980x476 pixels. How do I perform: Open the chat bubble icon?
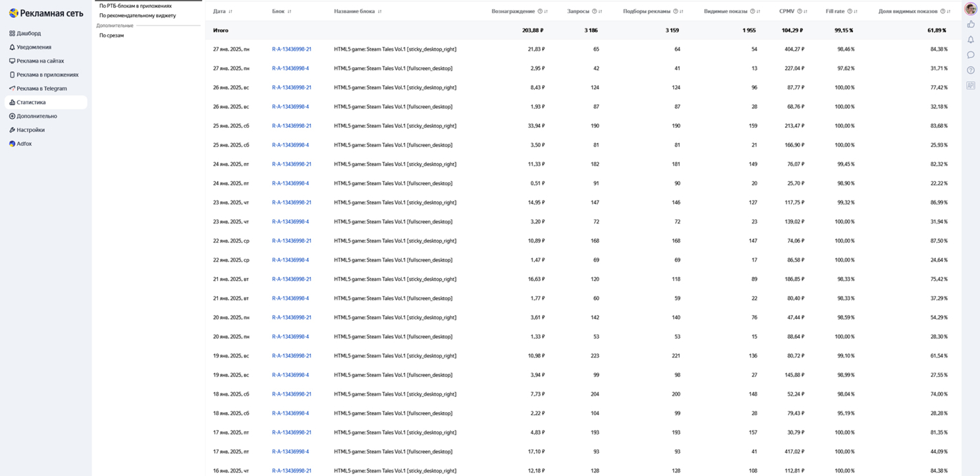tap(971, 55)
